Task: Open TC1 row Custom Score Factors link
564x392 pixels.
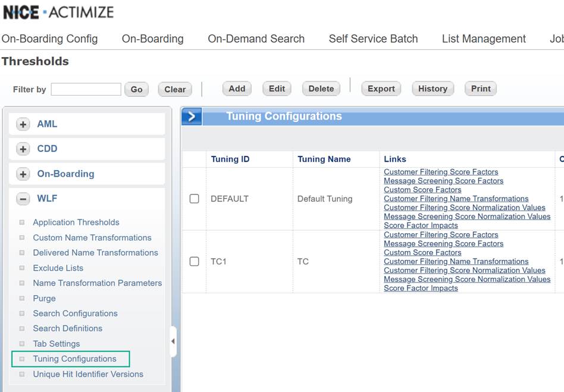Action: (422, 252)
